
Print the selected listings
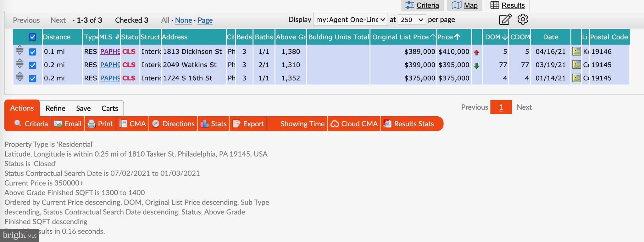point(100,124)
